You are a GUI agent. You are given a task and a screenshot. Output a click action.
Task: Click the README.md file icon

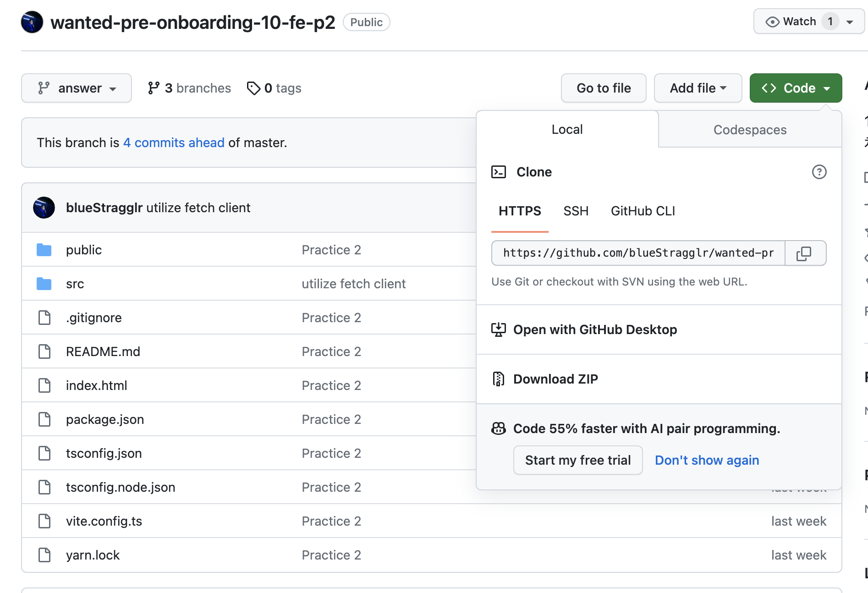click(44, 351)
